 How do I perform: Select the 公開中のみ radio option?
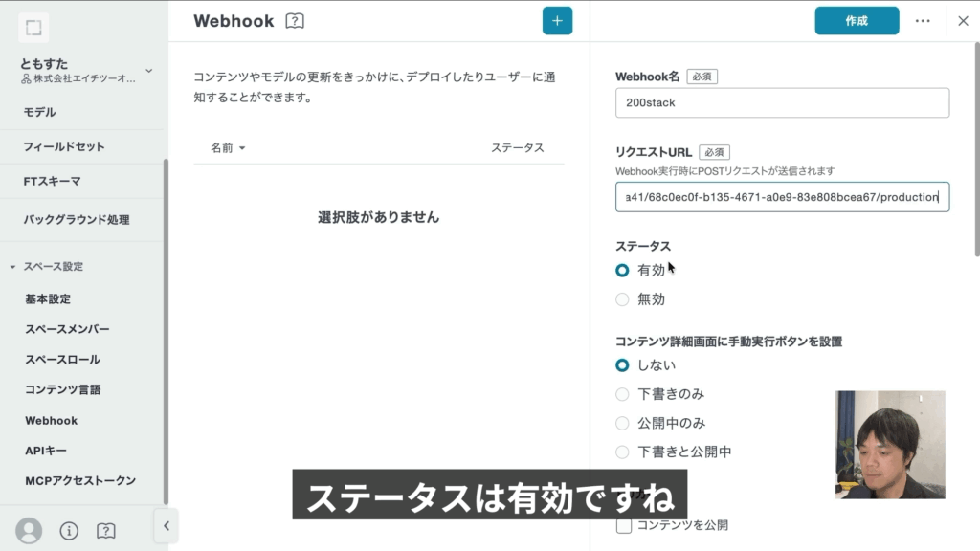coord(623,423)
